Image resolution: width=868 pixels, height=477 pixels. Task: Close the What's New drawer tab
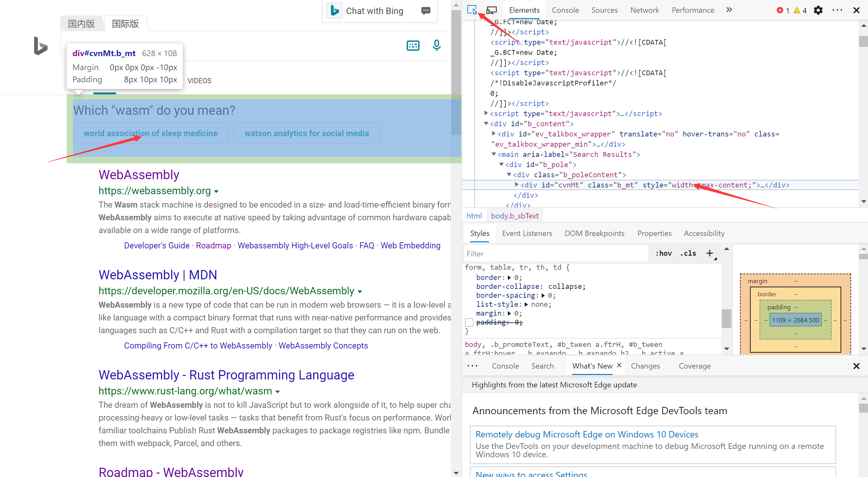click(x=619, y=365)
